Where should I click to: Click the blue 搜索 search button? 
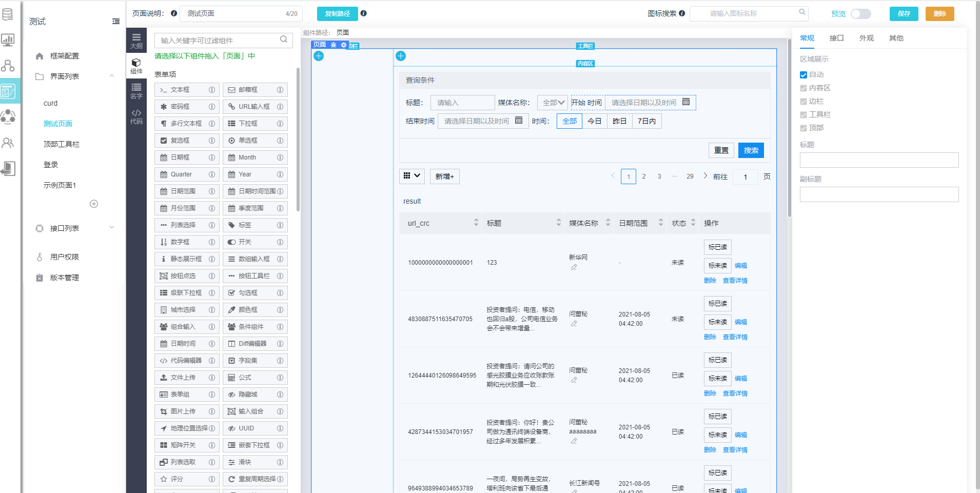[x=751, y=150]
